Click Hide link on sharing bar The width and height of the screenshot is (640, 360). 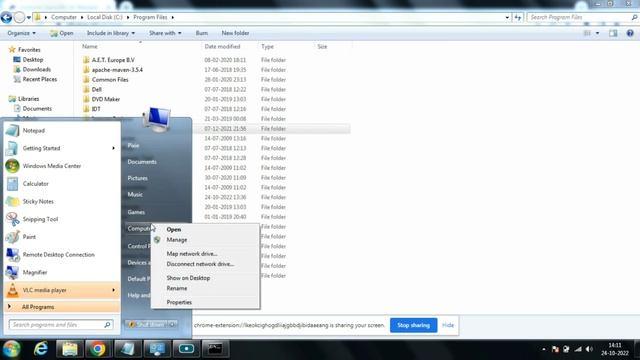pos(448,325)
